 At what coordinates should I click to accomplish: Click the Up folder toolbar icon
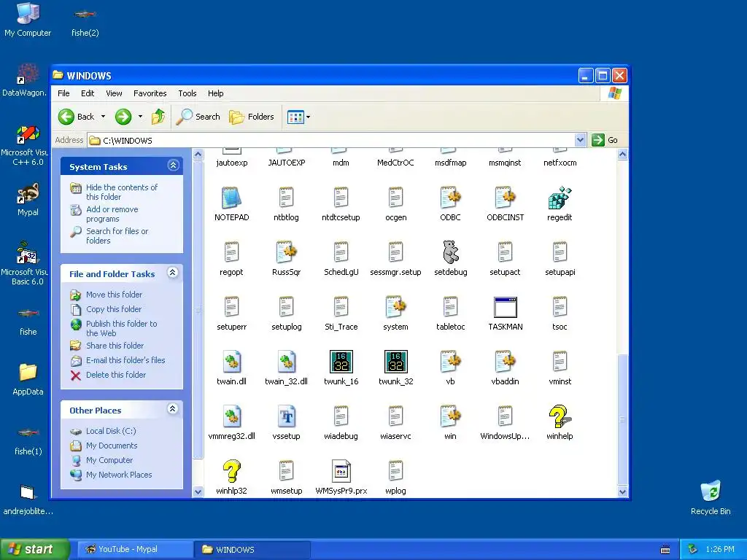coord(158,117)
